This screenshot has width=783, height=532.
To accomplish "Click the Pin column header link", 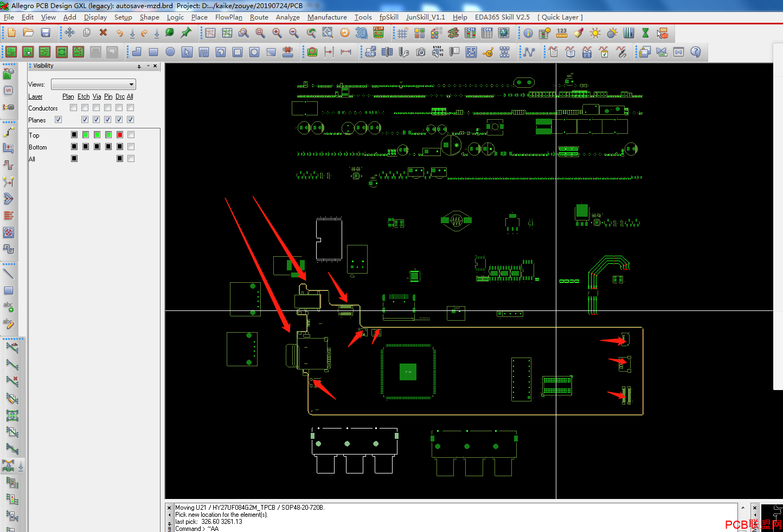I will (108, 96).
